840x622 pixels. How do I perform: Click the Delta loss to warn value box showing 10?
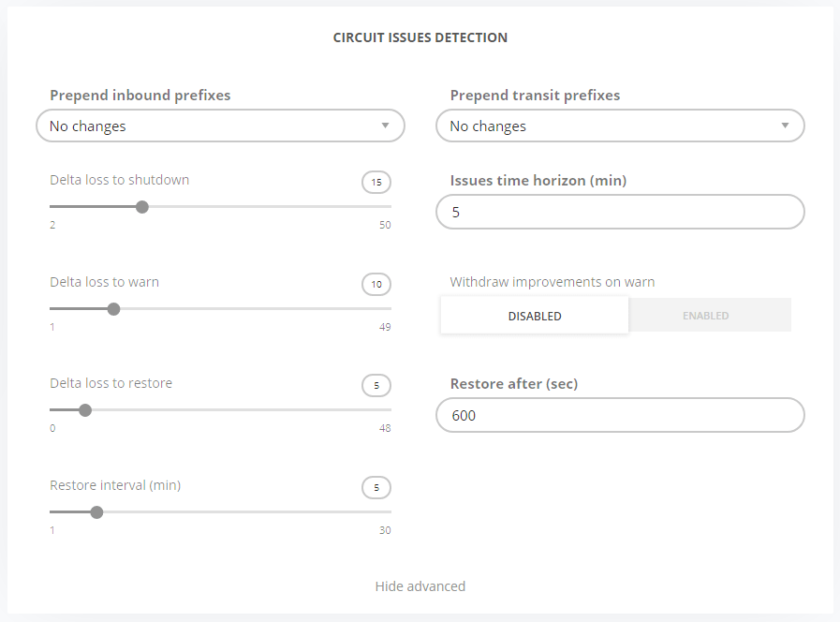(x=376, y=284)
